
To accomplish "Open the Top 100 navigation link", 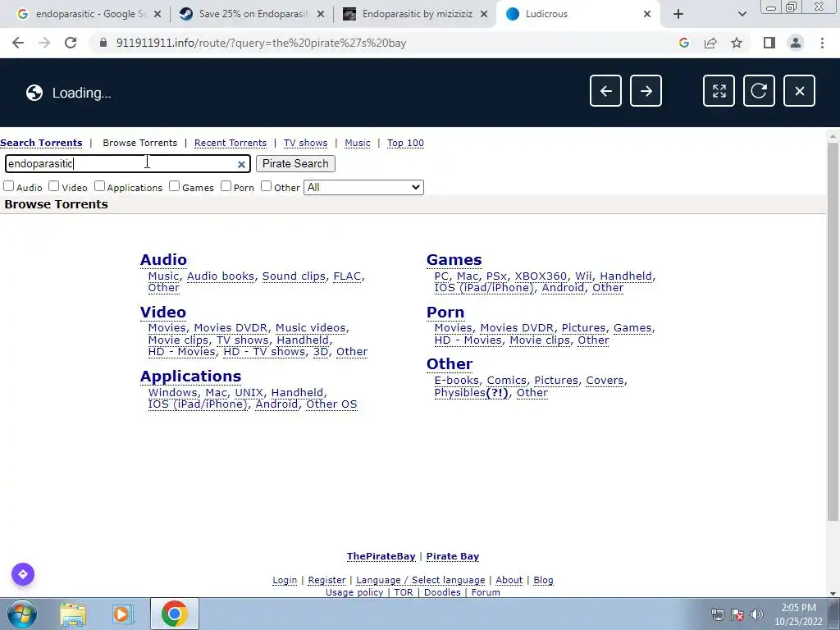I will pos(405,143).
